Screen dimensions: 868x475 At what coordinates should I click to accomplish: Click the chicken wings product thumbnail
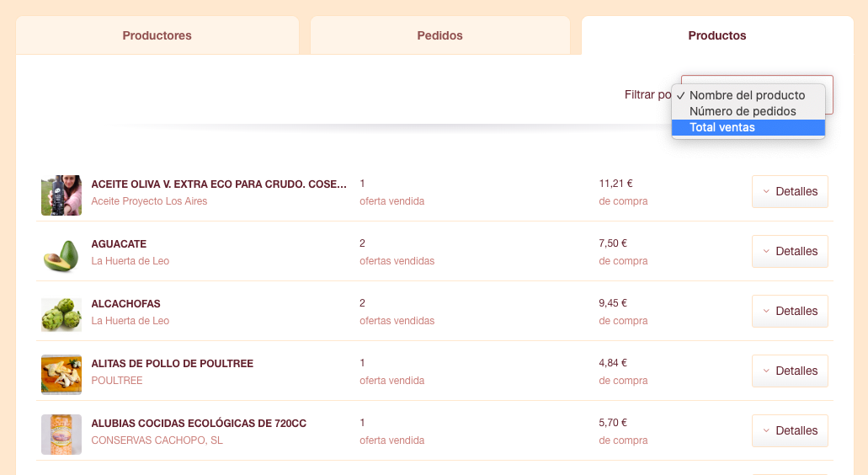pos(61,375)
